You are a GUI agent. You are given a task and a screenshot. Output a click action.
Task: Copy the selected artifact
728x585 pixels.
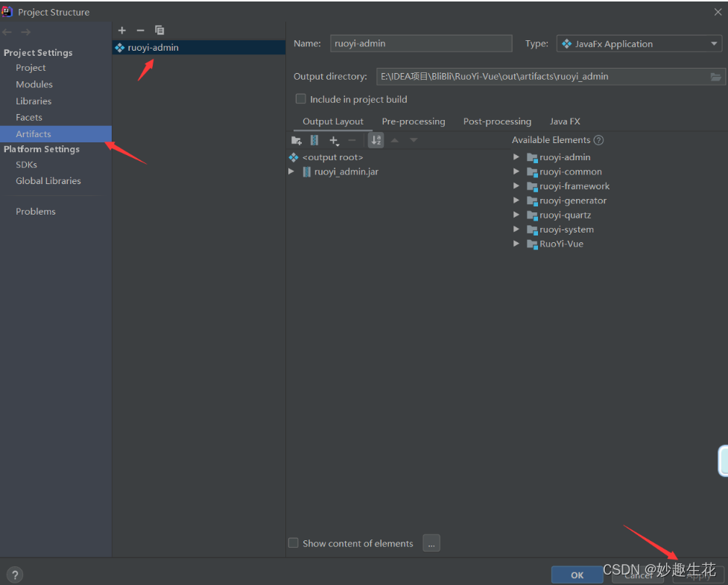(x=159, y=30)
